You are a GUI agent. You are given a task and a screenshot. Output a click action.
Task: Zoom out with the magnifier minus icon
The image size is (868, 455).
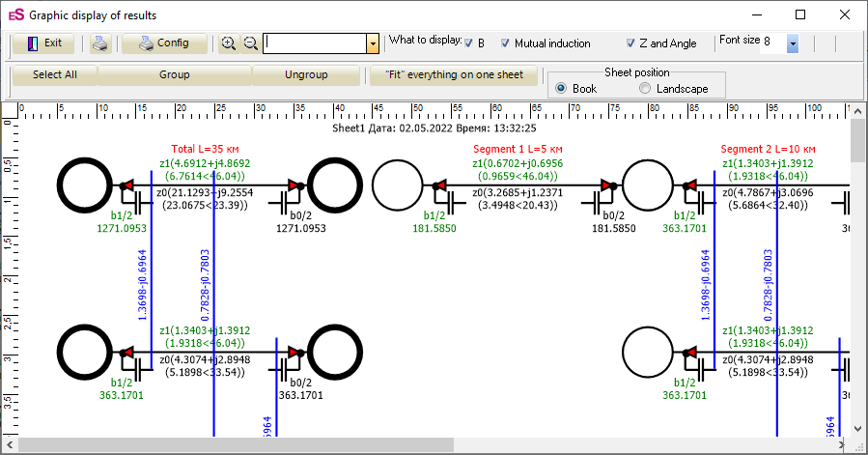tap(250, 43)
